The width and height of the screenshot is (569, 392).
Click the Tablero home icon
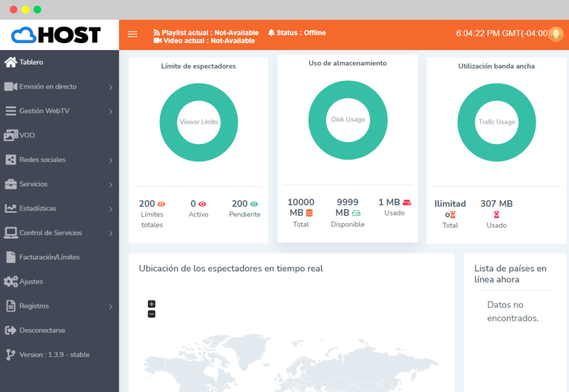[x=10, y=62]
